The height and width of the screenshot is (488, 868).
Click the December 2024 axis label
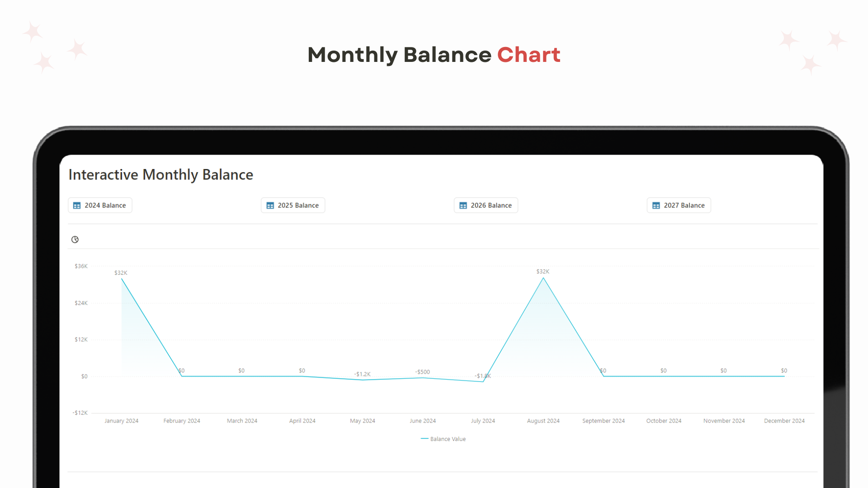point(784,421)
